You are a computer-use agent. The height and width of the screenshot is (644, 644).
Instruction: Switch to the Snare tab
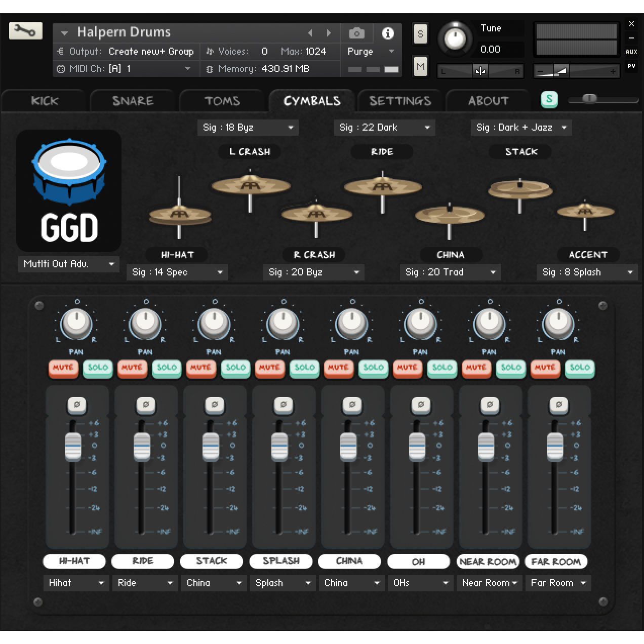133,101
